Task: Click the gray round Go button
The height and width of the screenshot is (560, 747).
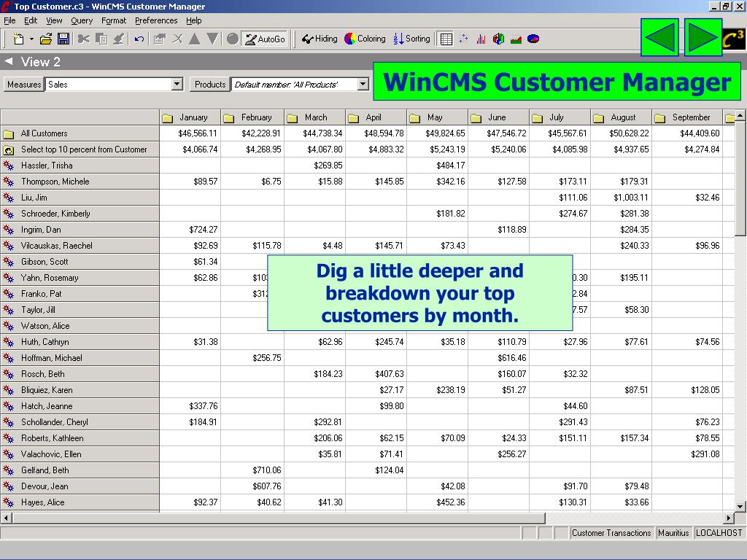Action: pyautogui.click(x=233, y=39)
